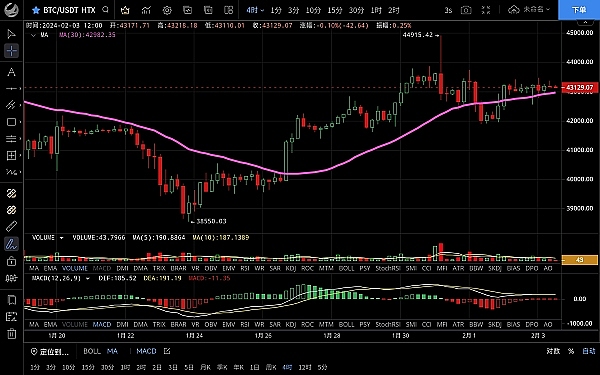
Task: Select the rectangle drawing tool in sidebar
Action: click(11, 122)
